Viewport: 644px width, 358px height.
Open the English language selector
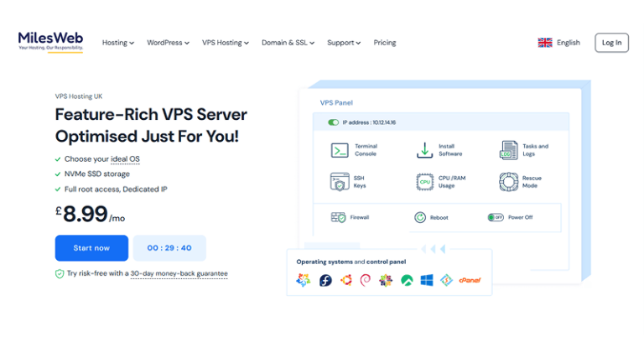coord(559,43)
